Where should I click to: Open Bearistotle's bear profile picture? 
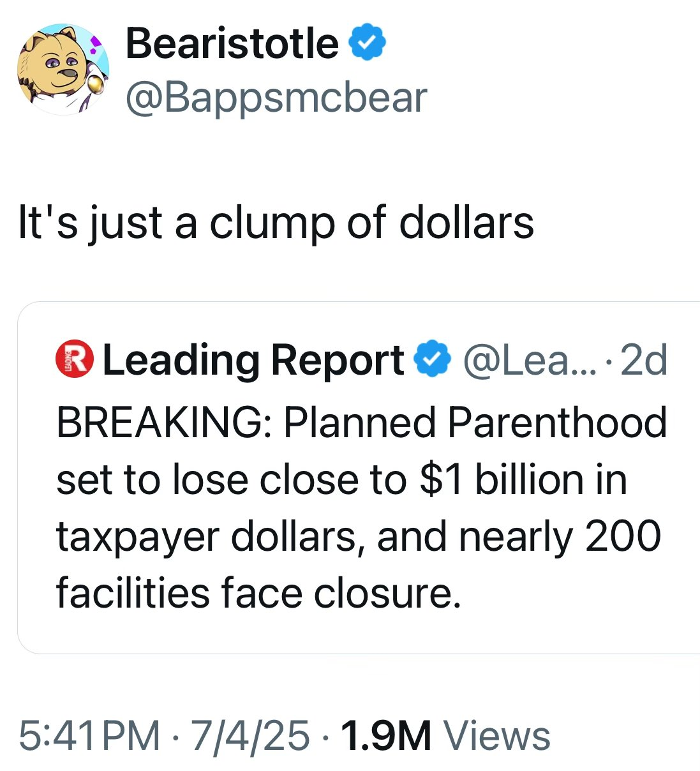pyautogui.click(x=63, y=69)
